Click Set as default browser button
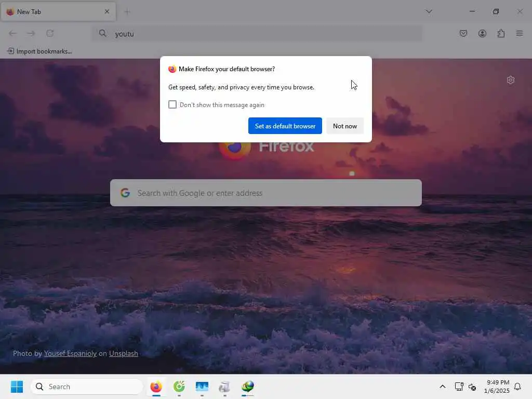Viewport: 532px width, 399px height. (285, 126)
